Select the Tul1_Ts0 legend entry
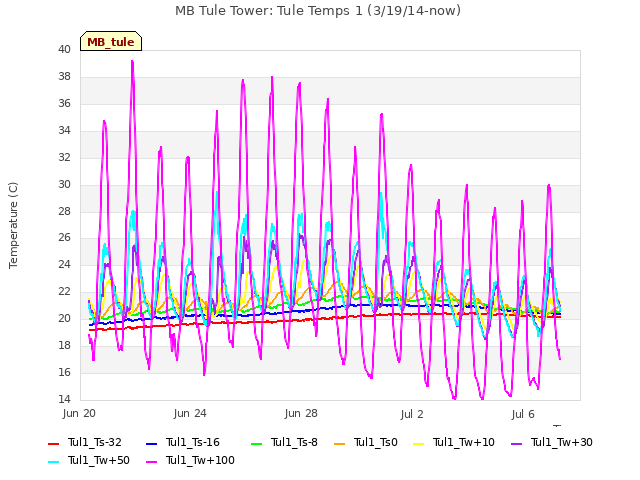Screen dimensions: 640x480 click(365, 442)
